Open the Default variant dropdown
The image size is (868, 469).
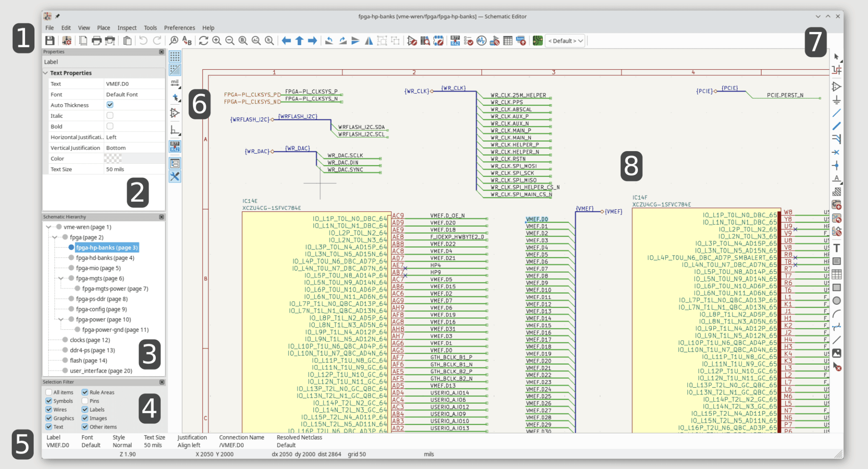pos(565,41)
